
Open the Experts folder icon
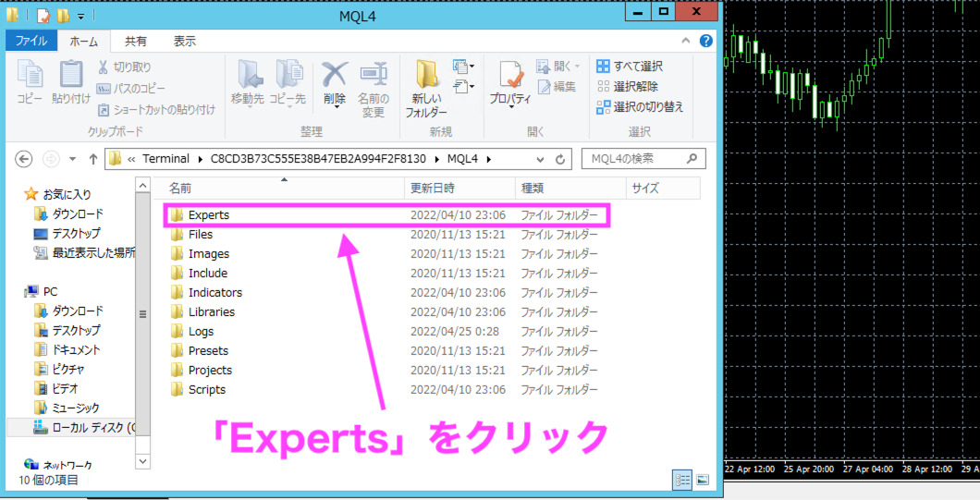pyautogui.click(x=178, y=215)
